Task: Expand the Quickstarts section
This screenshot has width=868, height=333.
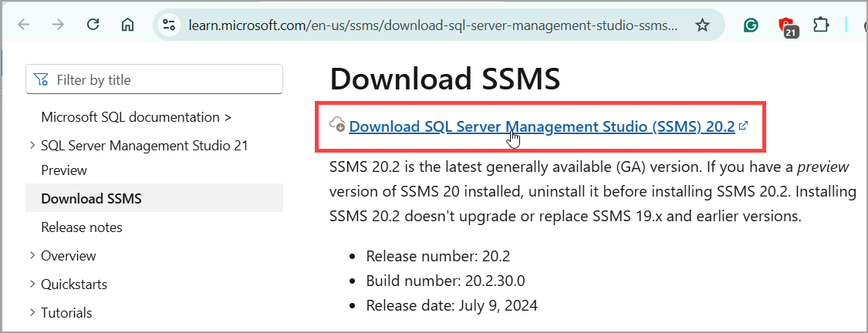Action: point(32,284)
